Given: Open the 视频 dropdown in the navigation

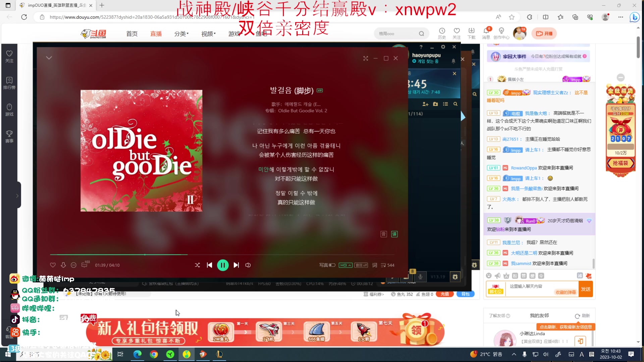Looking at the screenshot, I should 208,34.
